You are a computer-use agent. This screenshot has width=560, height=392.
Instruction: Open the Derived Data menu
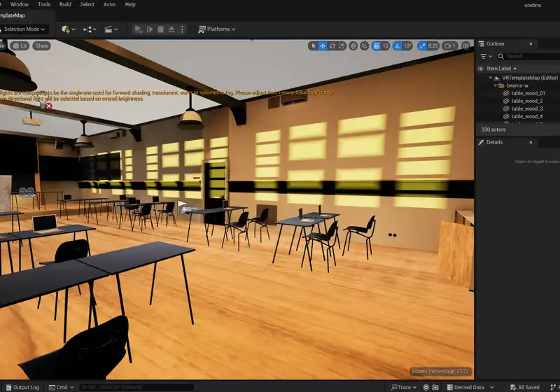470,387
